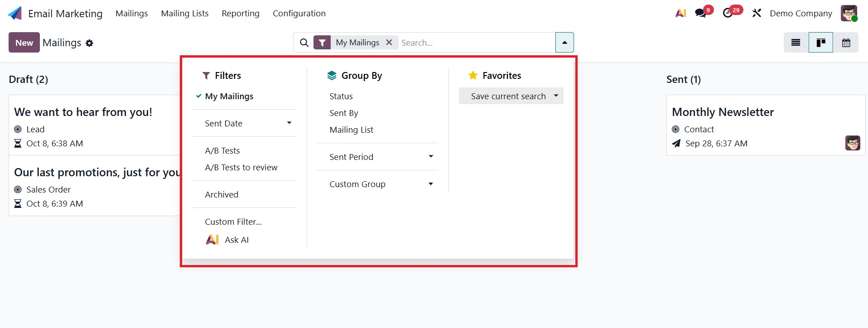Open the Mailing Lists menu

pyautogui.click(x=184, y=14)
